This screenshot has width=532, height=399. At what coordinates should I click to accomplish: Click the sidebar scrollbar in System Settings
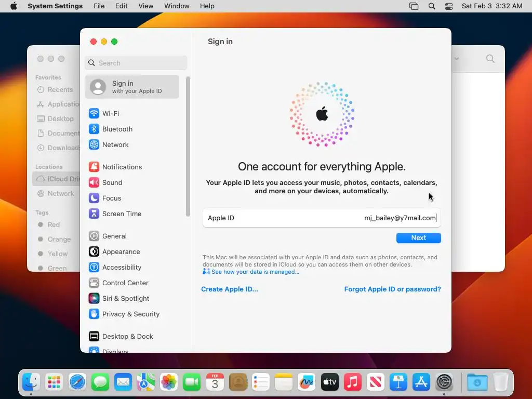pyautogui.click(x=188, y=147)
